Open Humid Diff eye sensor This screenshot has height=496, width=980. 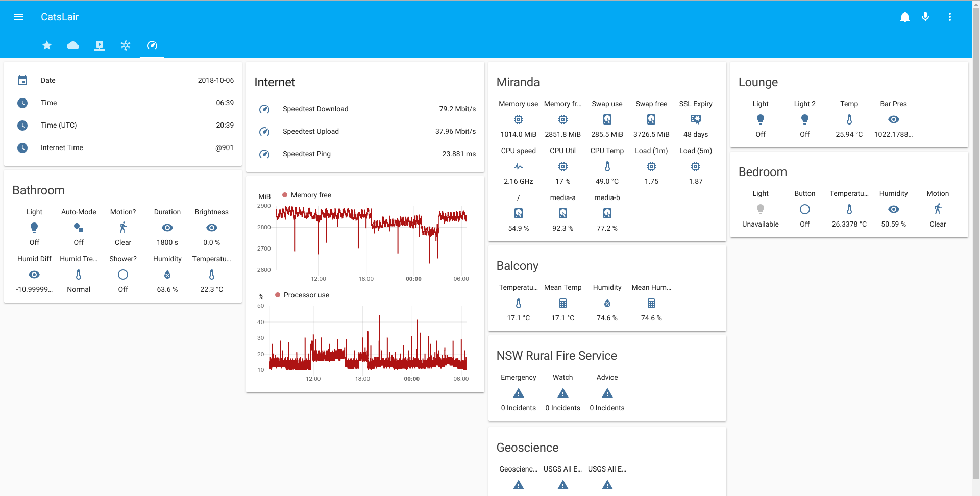click(x=34, y=275)
